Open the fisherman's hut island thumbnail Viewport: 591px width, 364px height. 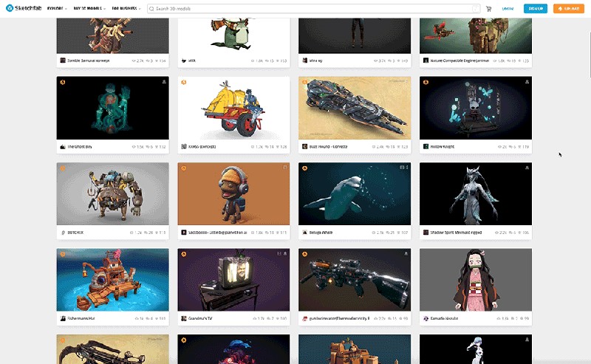[x=113, y=280]
